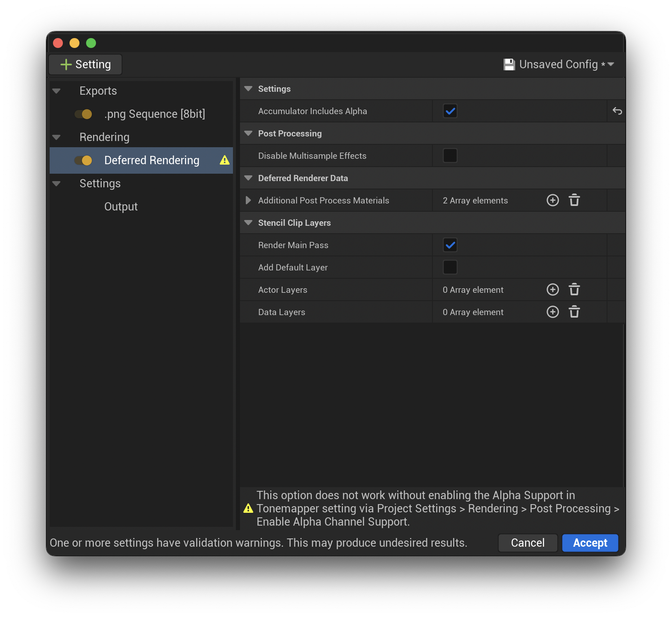Uncheck Accumulator Includes Alpha
The height and width of the screenshot is (617, 672).
[x=450, y=111]
